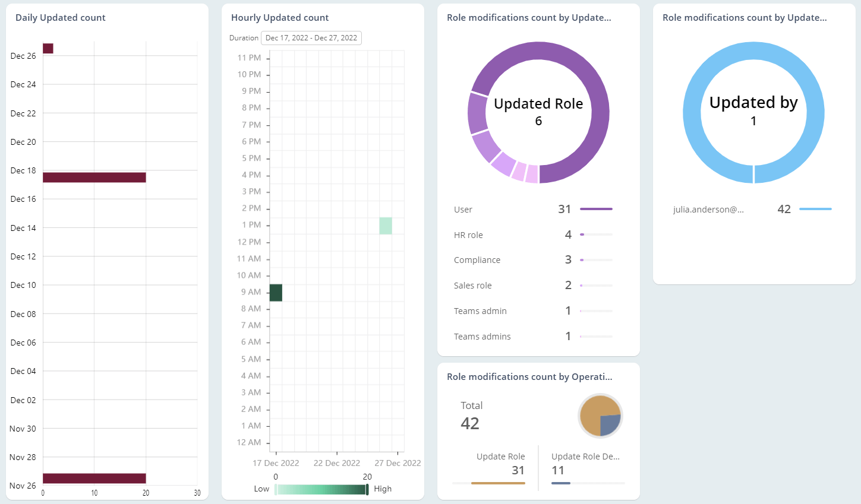The width and height of the screenshot is (861, 504).
Task: Click the Dec 18 daily count bar
Action: (x=94, y=177)
